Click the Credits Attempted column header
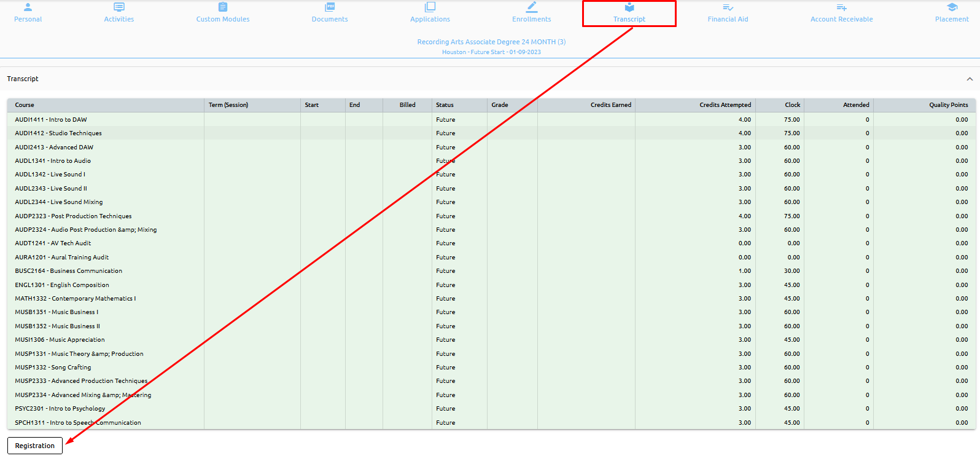 tap(725, 105)
